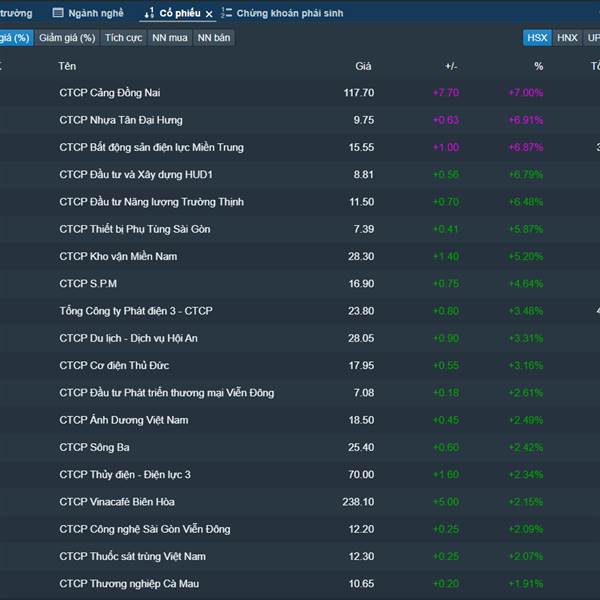This screenshot has height=600, width=600.
Task: Select CTCP Du lịch - Dịch vụ Hội An
Action: 300,338
